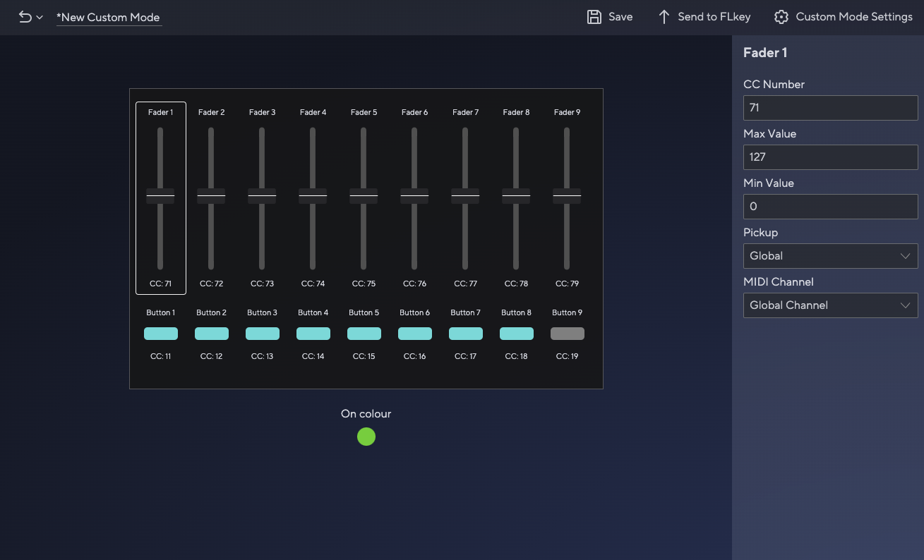Click the undo arrow icon

coord(25,17)
